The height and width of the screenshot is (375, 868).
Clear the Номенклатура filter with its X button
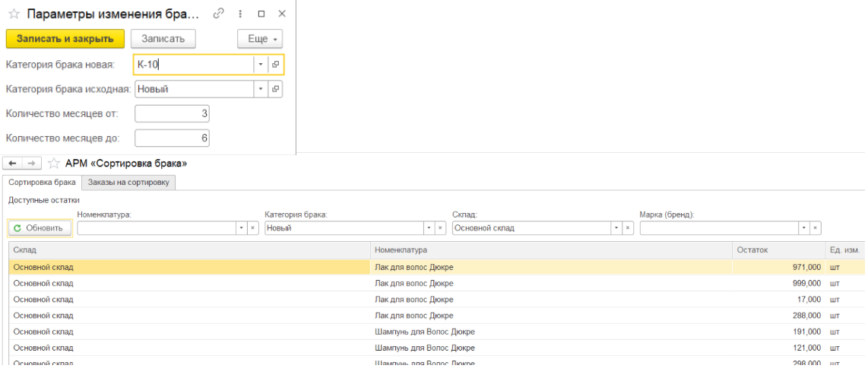(252, 228)
